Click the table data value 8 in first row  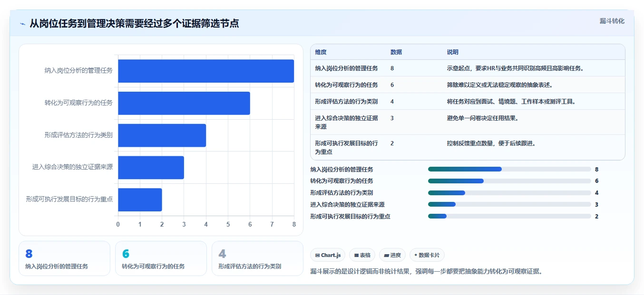(392, 68)
